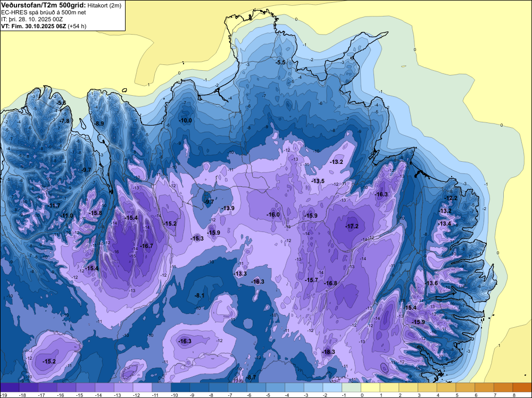Click the -16.7 temperature label

pyautogui.click(x=147, y=246)
